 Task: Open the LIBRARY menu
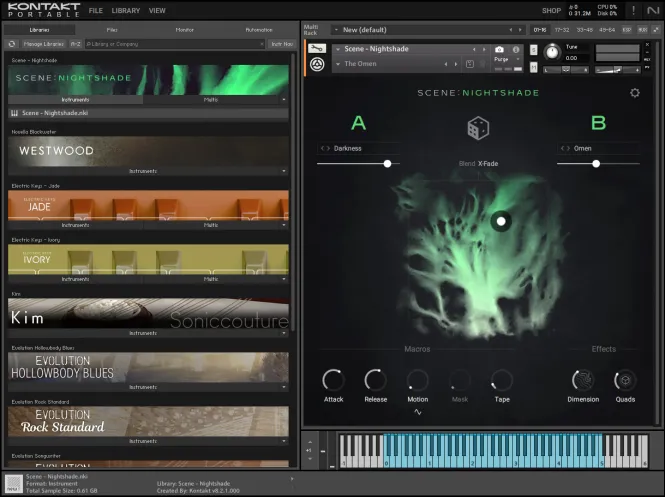tap(126, 10)
